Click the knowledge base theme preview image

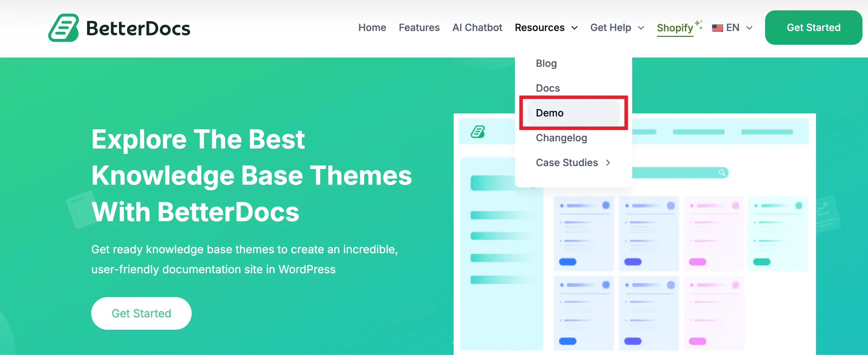634,234
